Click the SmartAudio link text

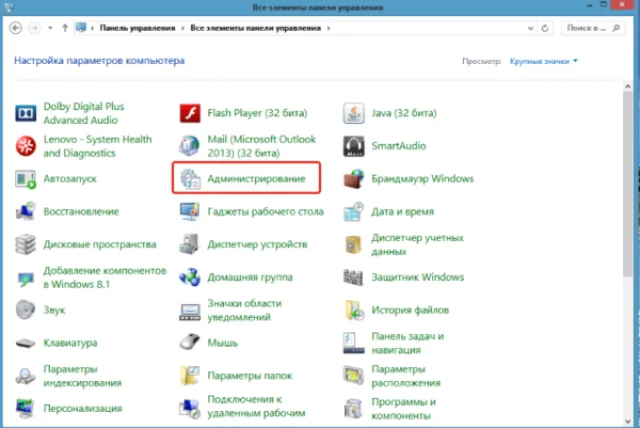coord(398,146)
